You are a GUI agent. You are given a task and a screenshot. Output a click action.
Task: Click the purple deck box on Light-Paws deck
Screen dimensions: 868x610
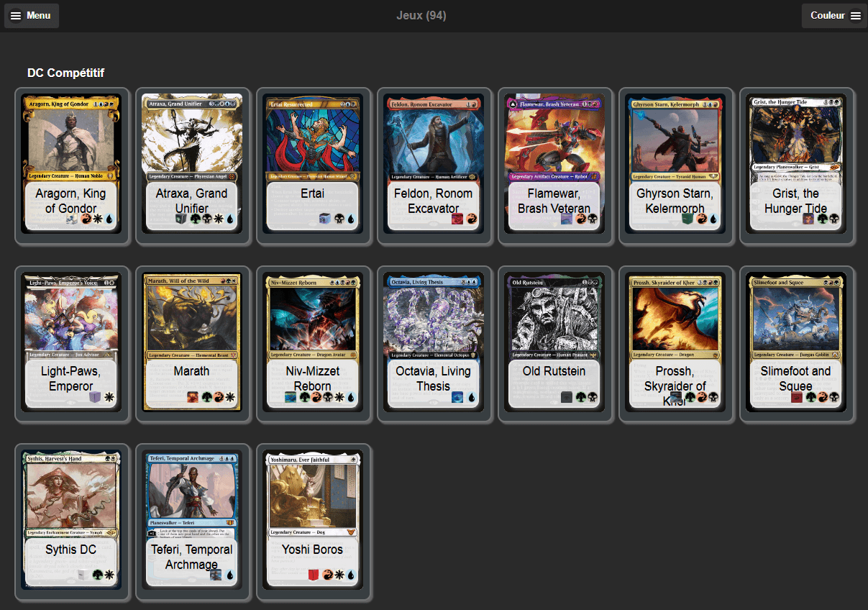(95, 397)
